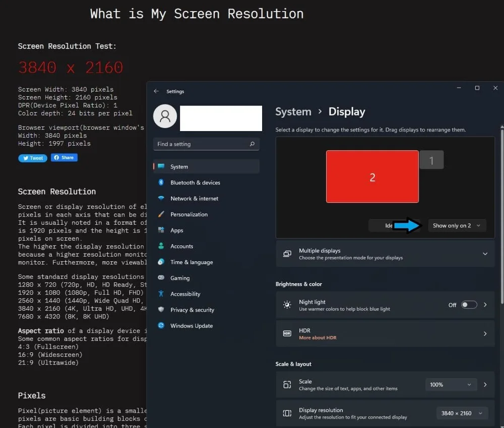Click the Accessibility figure icon
The image size is (504, 428).
click(x=161, y=293)
